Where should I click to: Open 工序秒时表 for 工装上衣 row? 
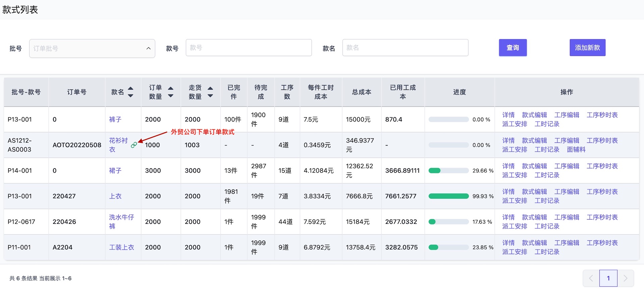602,243
